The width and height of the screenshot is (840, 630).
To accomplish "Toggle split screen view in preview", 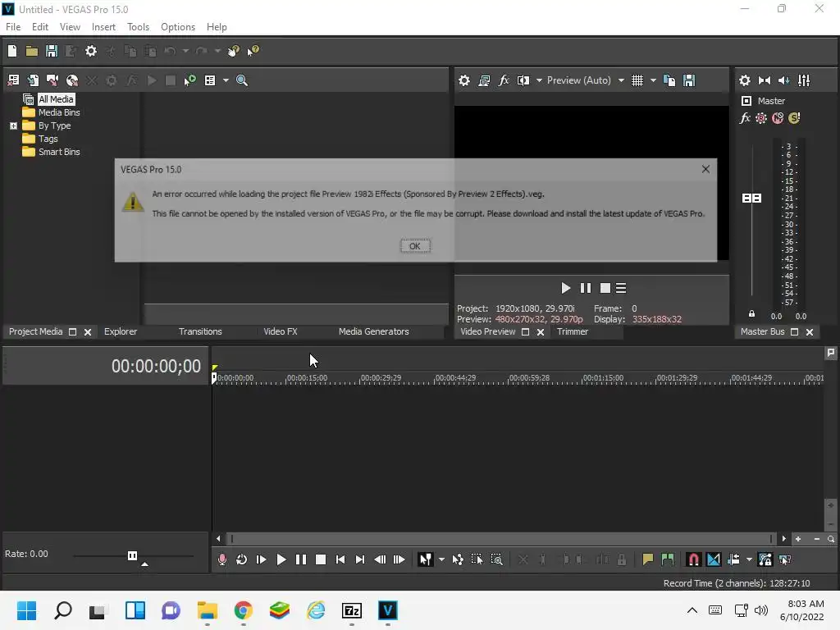I will [x=523, y=80].
